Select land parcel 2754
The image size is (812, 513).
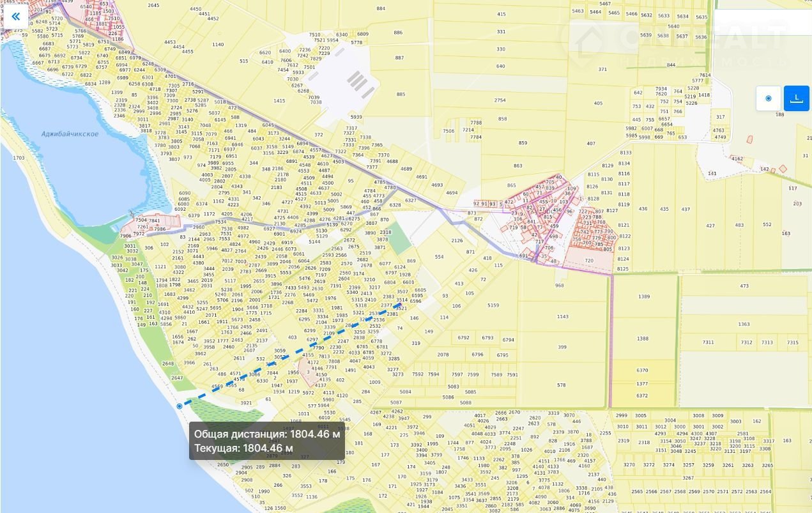pos(500,100)
